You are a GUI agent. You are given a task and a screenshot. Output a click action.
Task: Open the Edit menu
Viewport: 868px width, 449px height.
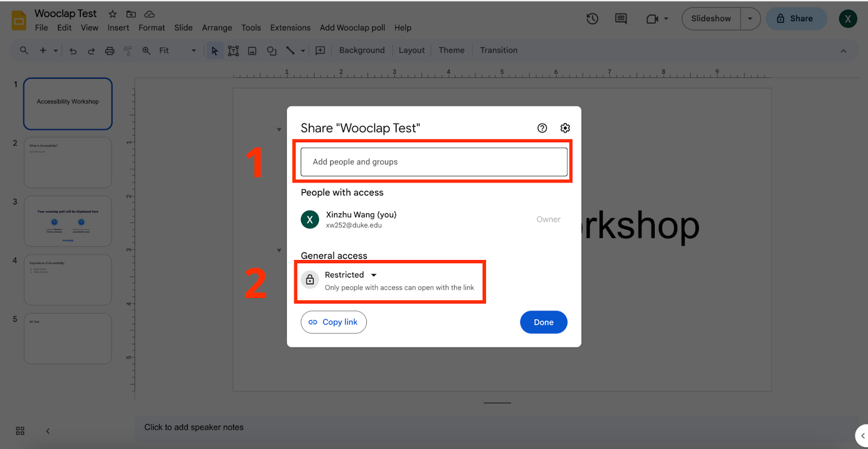pos(64,28)
